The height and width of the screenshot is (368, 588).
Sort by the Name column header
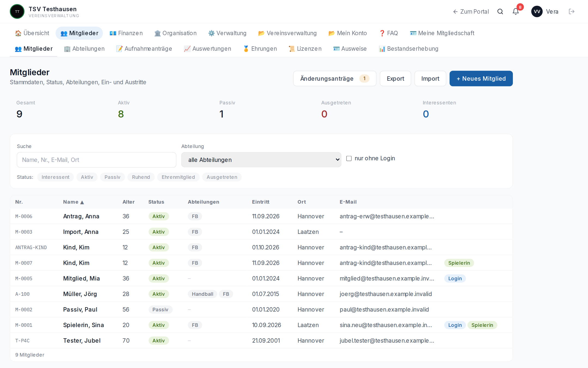(x=73, y=202)
